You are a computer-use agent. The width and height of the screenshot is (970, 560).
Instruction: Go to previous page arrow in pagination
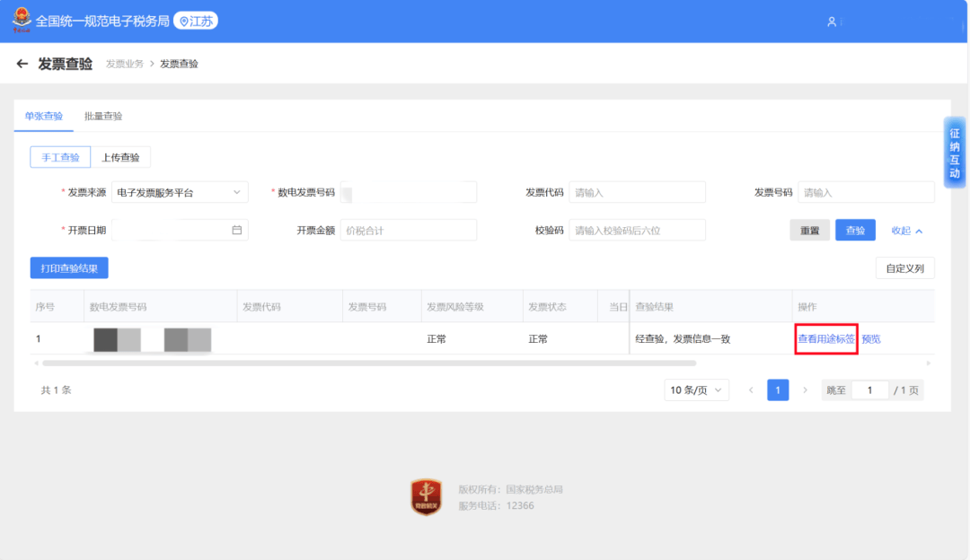pyautogui.click(x=751, y=390)
